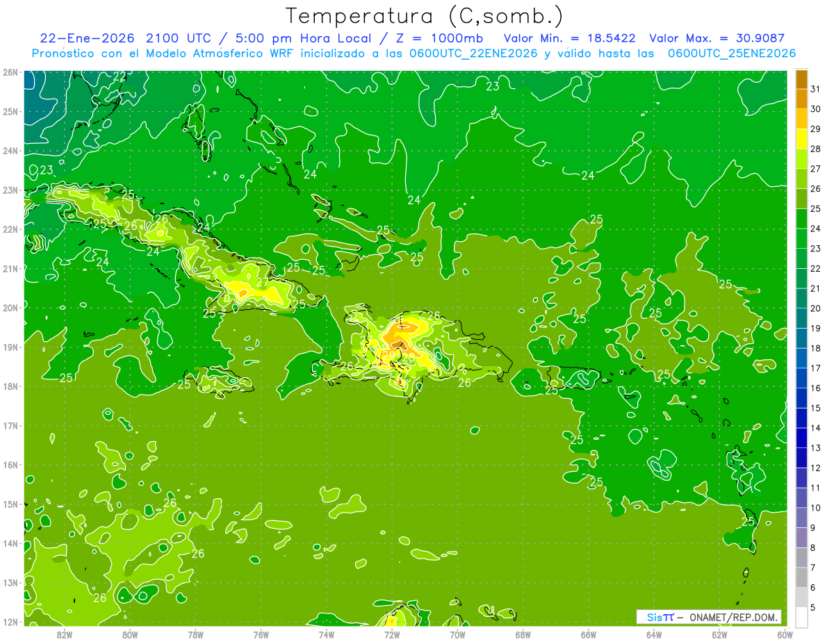Screen dimensions: 834x644
Task: Pick the blue legend swatch between 16 and 17
Action: coord(801,377)
